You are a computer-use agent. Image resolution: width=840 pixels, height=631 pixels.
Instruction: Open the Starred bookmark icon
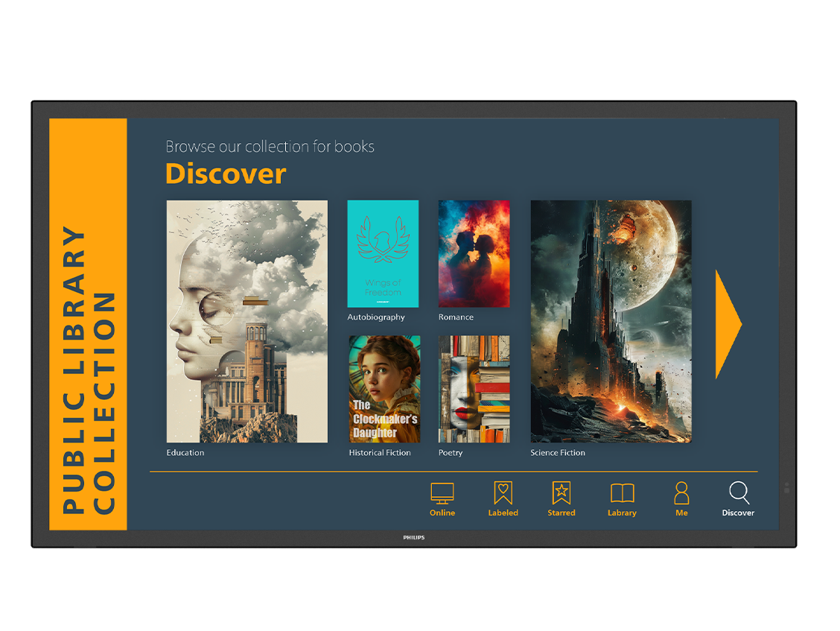coord(561,493)
